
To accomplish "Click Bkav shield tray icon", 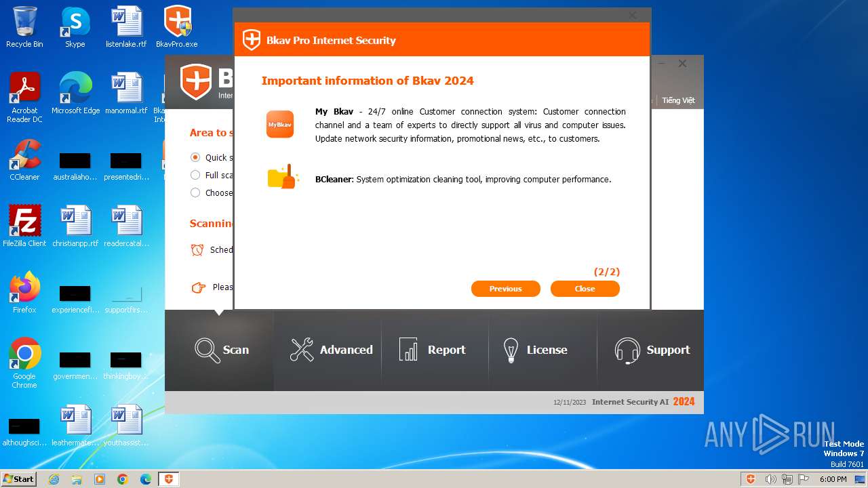I will coord(751,479).
